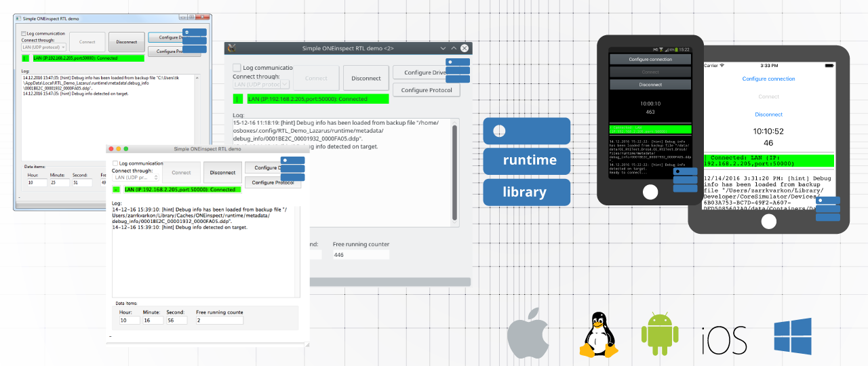The width and height of the screenshot is (868, 366).
Task: Tap Configure connection on Android phone
Action: tap(650, 60)
